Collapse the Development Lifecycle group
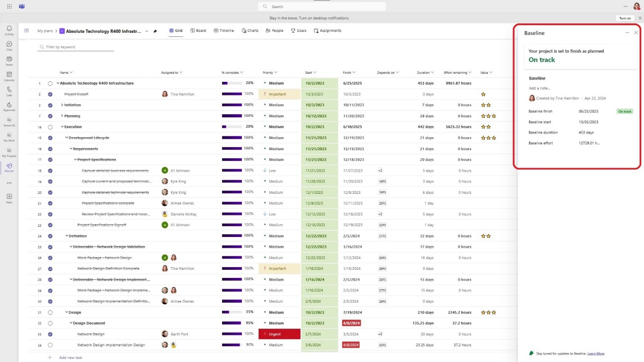The width and height of the screenshot is (644, 362). 67,138
